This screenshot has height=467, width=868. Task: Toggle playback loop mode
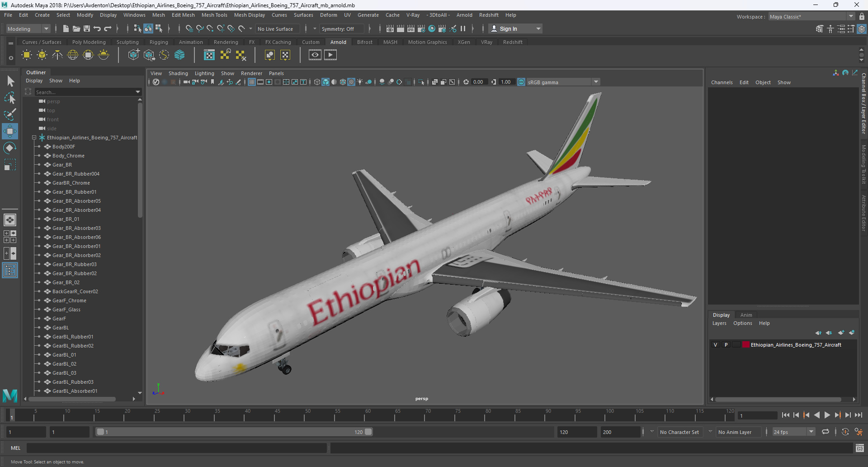pyautogui.click(x=826, y=432)
